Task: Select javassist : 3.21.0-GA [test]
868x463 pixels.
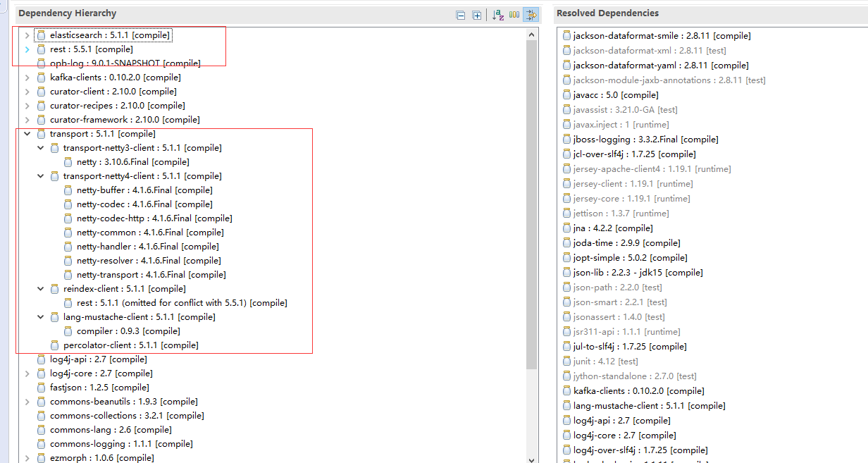Action: tap(626, 110)
